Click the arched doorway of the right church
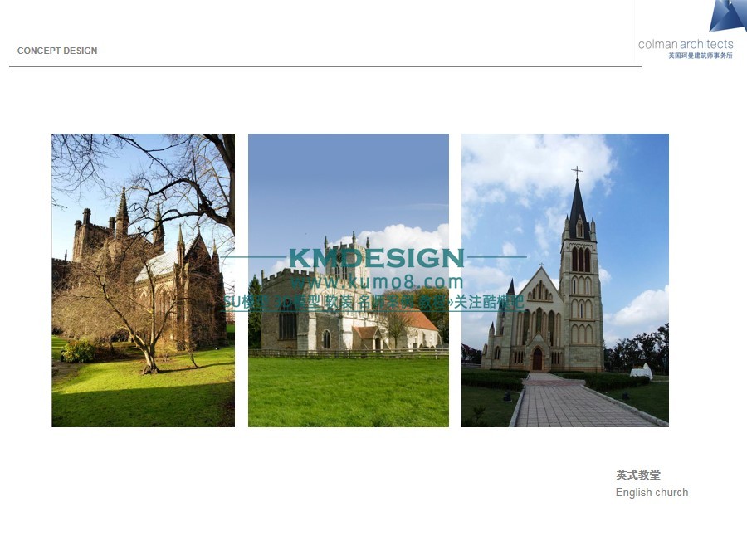Image resolution: width=747 pixels, height=560 pixels. [x=537, y=359]
